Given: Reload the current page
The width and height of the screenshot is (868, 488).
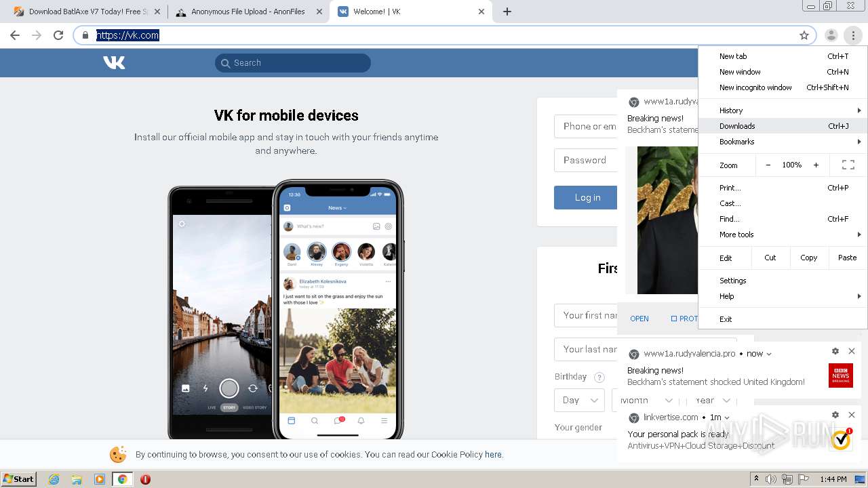Looking at the screenshot, I should [58, 35].
